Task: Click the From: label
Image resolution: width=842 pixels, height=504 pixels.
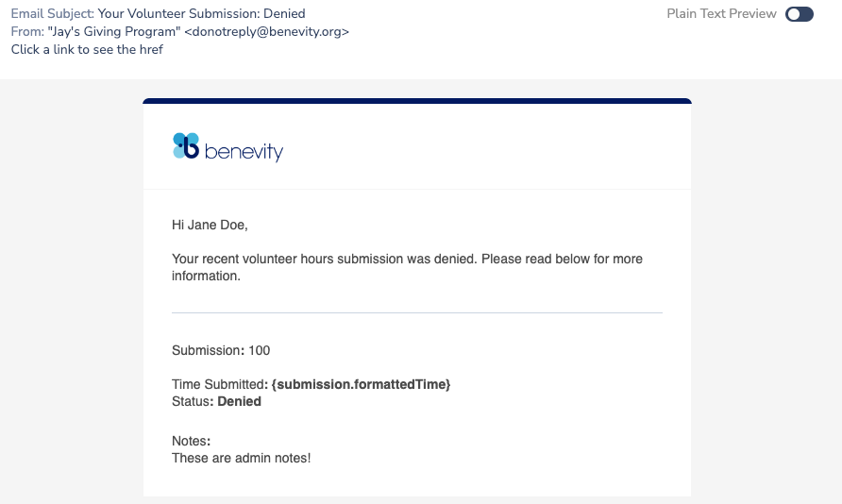Action: pyautogui.click(x=27, y=32)
